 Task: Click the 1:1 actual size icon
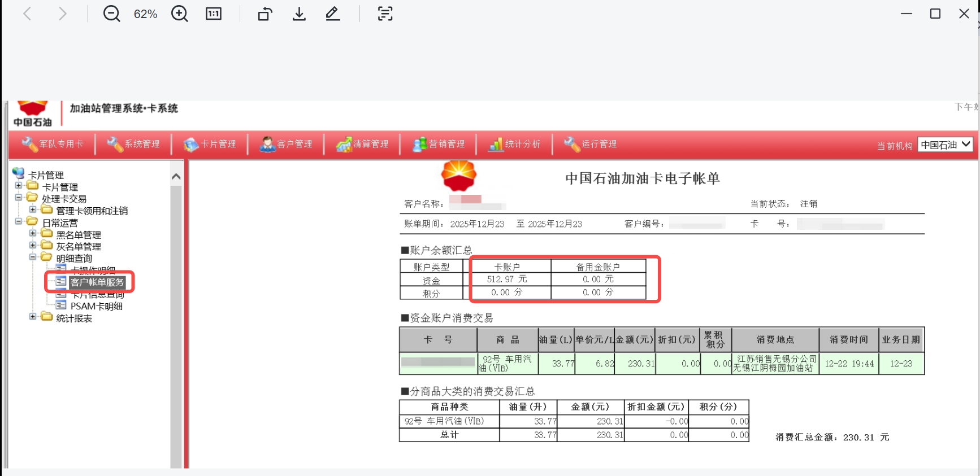[214, 14]
